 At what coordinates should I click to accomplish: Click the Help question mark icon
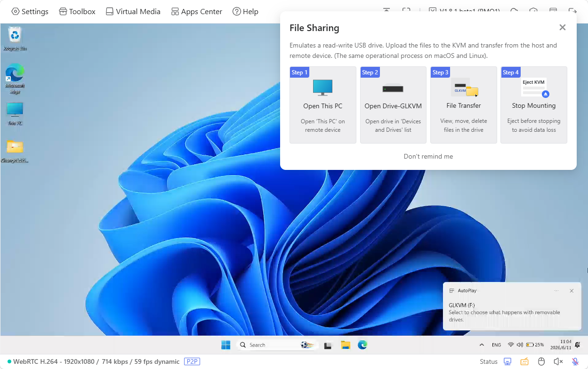[237, 11]
